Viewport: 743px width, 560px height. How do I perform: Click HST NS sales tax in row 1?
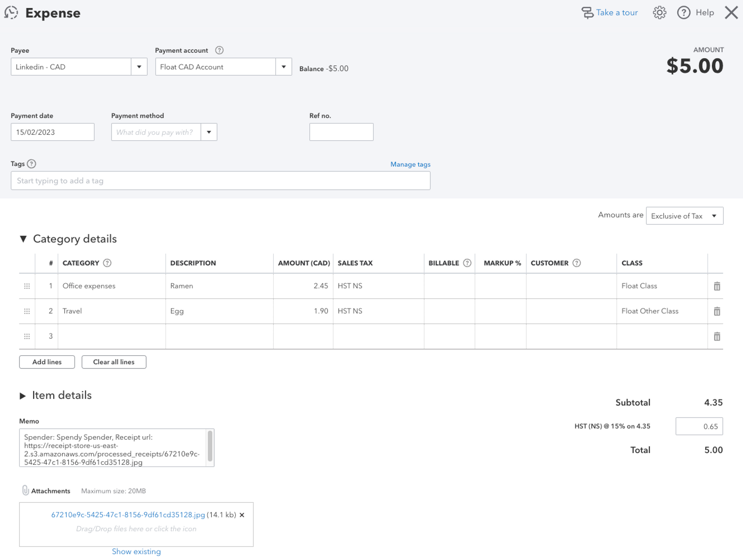click(x=379, y=286)
